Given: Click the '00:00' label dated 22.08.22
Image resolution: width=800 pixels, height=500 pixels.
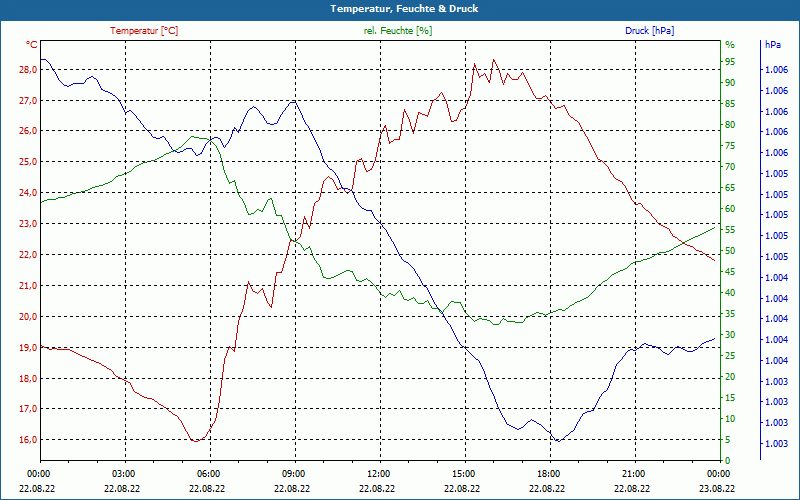Looking at the screenshot, I should (x=37, y=474).
